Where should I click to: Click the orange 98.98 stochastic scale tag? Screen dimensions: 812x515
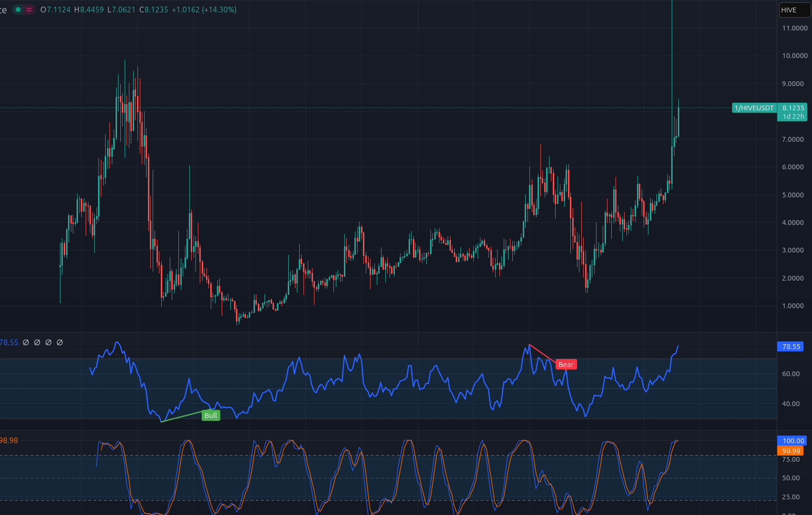tap(790, 451)
